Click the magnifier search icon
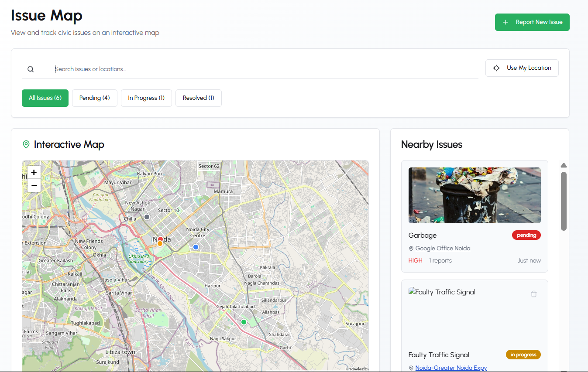The image size is (588, 372). click(31, 69)
